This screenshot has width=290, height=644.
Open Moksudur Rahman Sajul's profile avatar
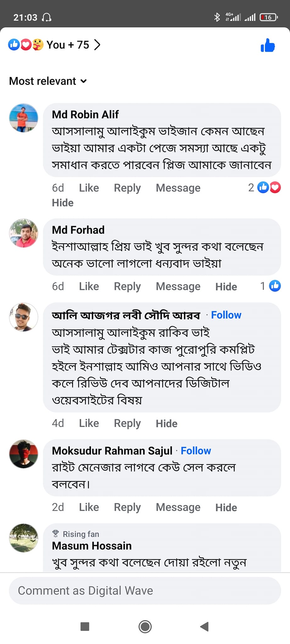tap(24, 454)
